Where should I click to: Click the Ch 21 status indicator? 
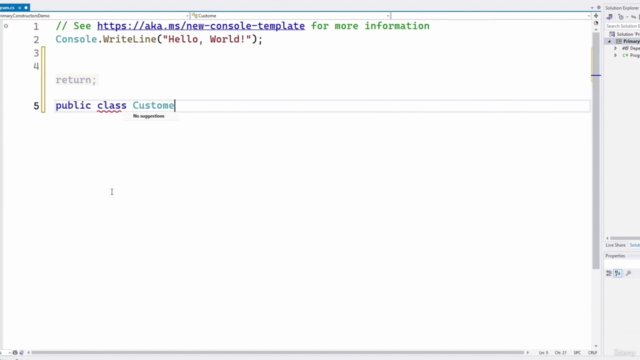[x=560, y=353]
